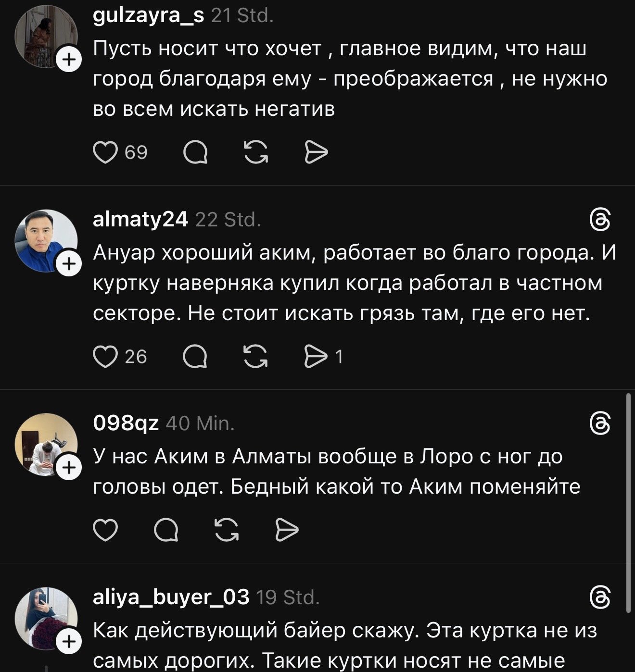Follow gulzayra_s via plus badge
The height and width of the screenshot is (672, 635).
pyautogui.click(x=69, y=60)
